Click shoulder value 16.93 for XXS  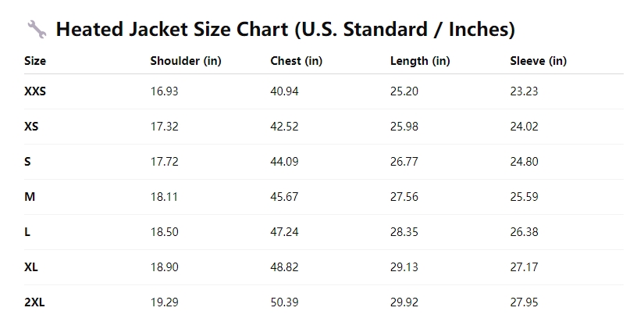tap(164, 91)
